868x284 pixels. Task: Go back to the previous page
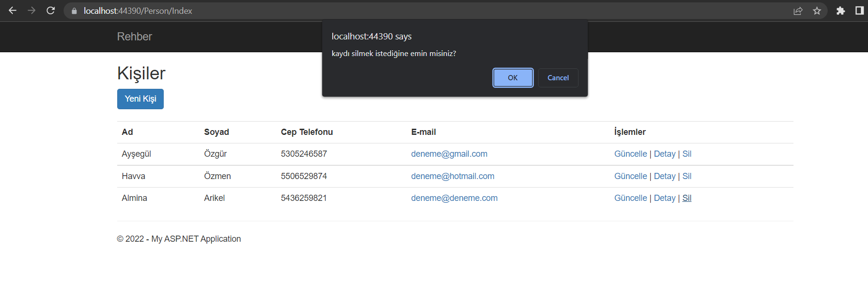tap(13, 10)
